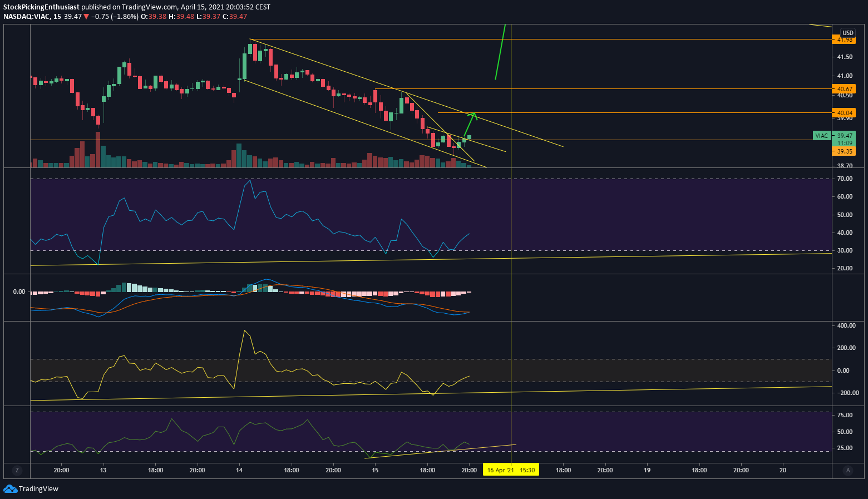
Task: Open the USD currency selector on price scale
Action: point(847,33)
